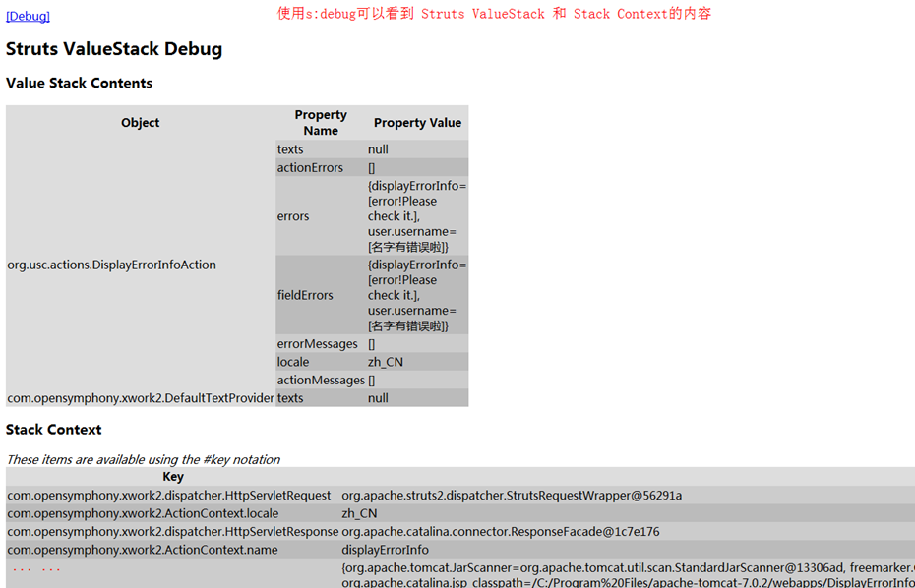The width and height of the screenshot is (915, 588).
Task: Click the StrutsRequestWrapper@56291a value
Action: (512, 496)
